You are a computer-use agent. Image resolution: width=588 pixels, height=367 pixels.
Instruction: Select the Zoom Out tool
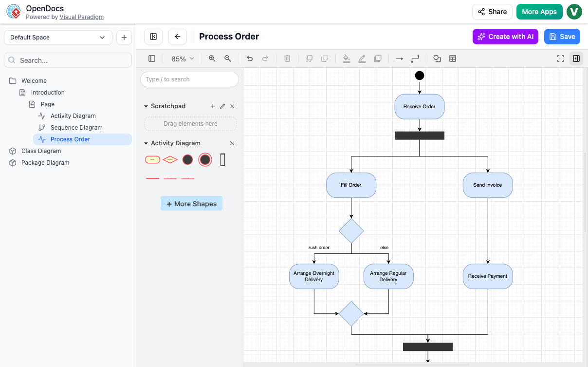(x=227, y=58)
